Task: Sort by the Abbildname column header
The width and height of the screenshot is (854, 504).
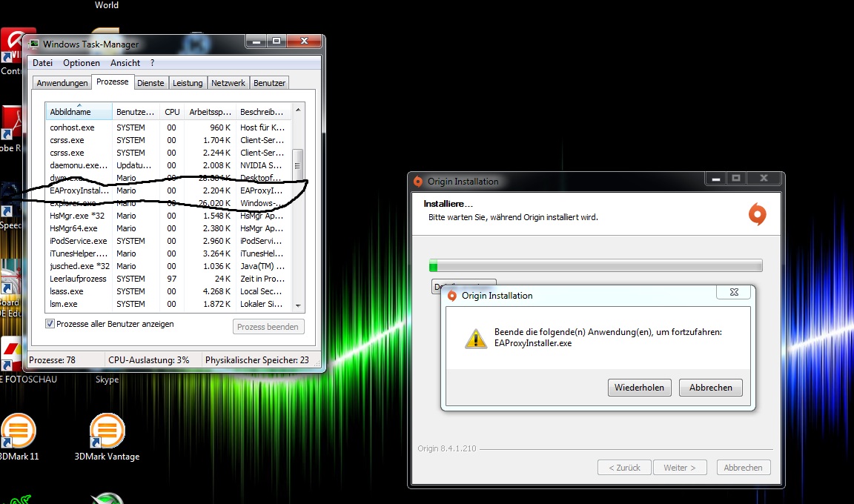Action: click(x=79, y=112)
